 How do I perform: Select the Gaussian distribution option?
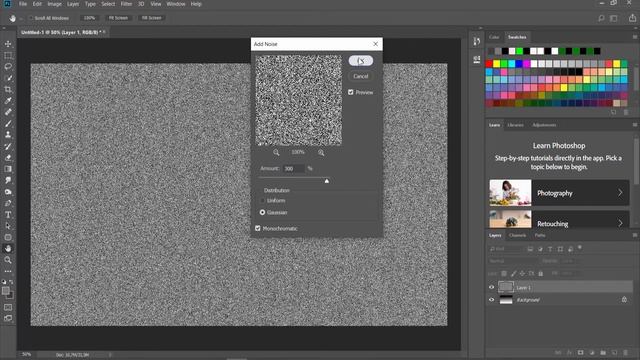262,212
